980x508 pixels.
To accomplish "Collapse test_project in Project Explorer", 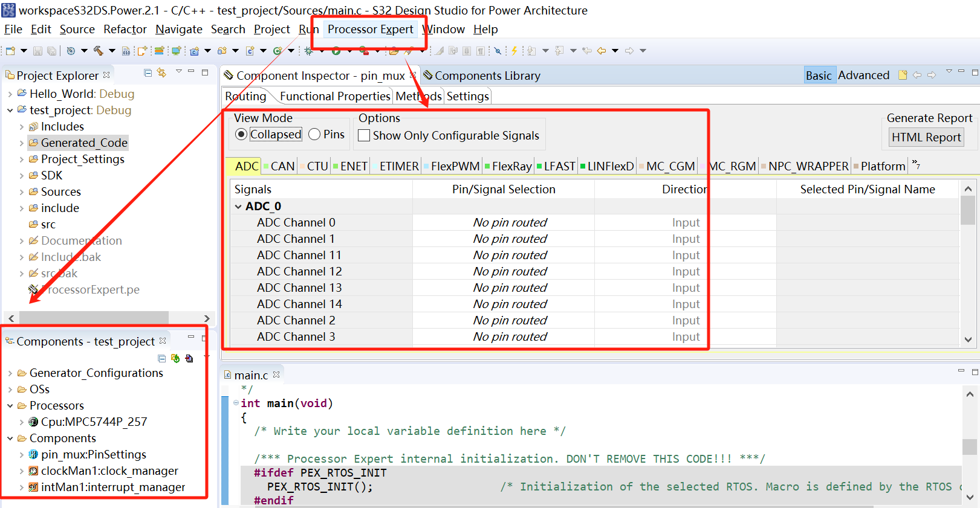I will [10, 110].
